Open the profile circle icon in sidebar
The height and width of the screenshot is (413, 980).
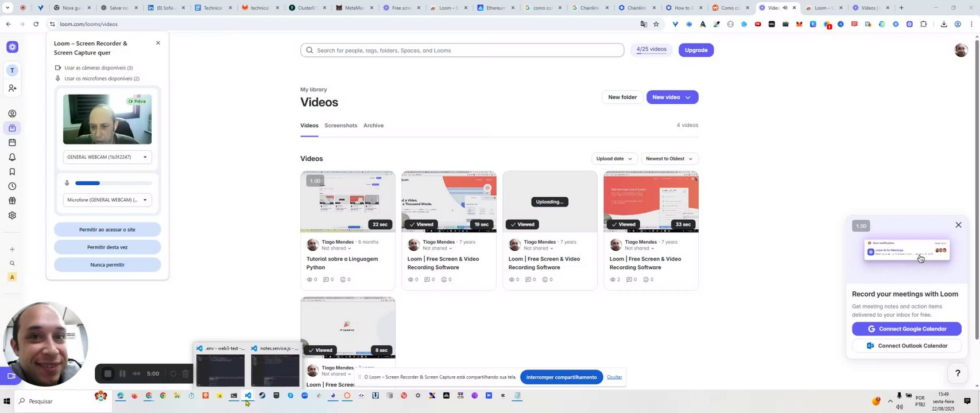click(12, 114)
